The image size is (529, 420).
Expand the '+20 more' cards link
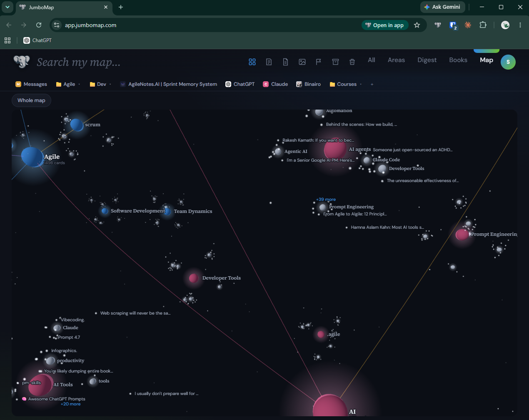[71, 404]
